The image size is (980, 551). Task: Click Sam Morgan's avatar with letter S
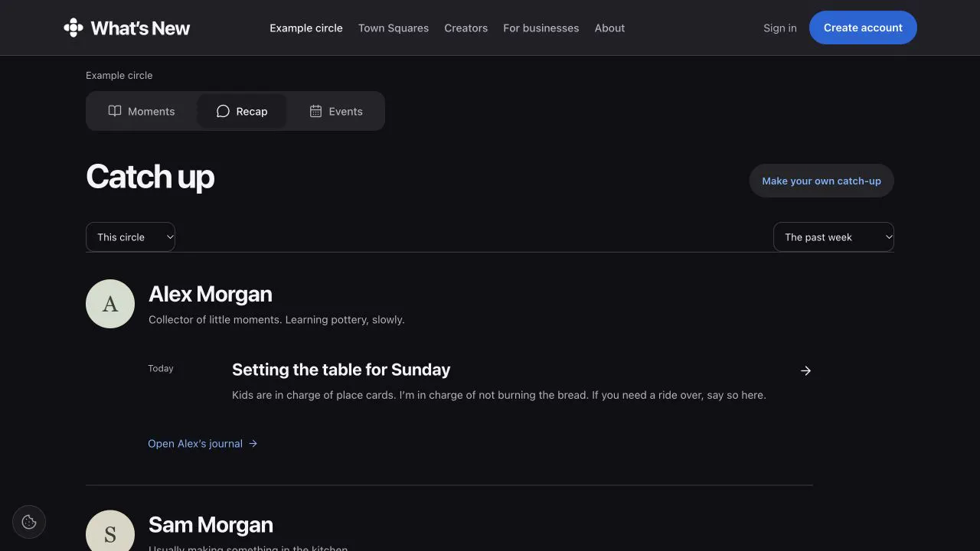pyautogui.click(x=110, y=531)
